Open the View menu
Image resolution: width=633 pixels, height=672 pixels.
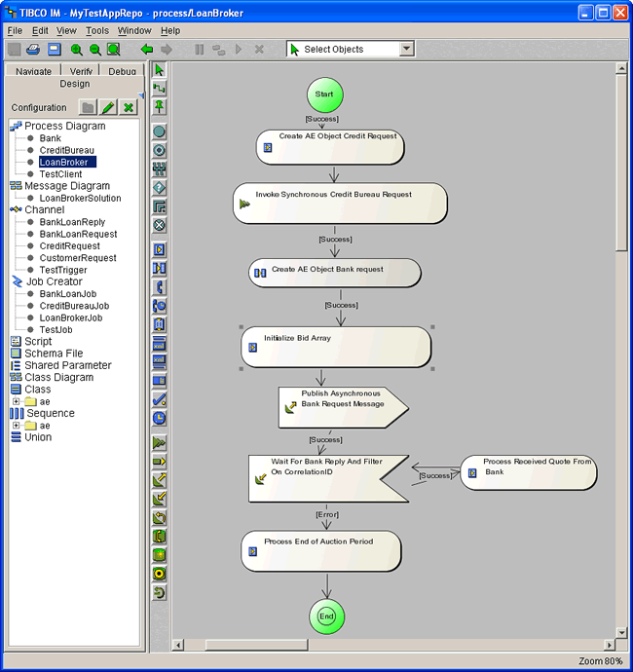pyautogui.click(x=66, y=31)
